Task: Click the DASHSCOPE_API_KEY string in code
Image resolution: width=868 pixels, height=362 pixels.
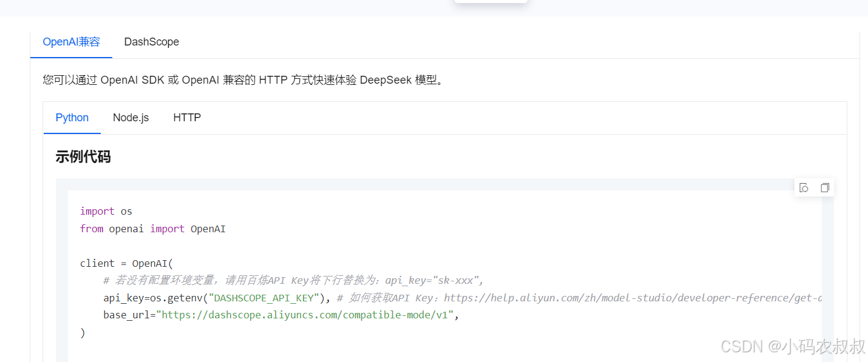Action: tap(263, 298)
